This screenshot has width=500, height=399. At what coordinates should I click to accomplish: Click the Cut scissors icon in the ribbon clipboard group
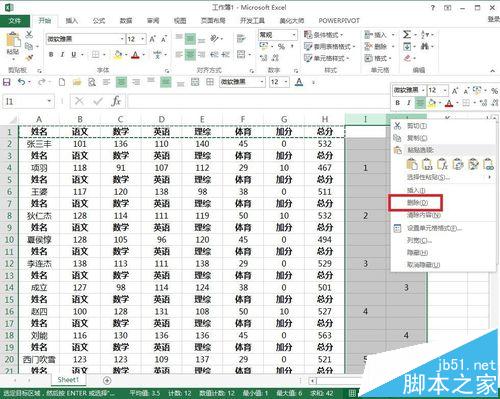point(29,34)
